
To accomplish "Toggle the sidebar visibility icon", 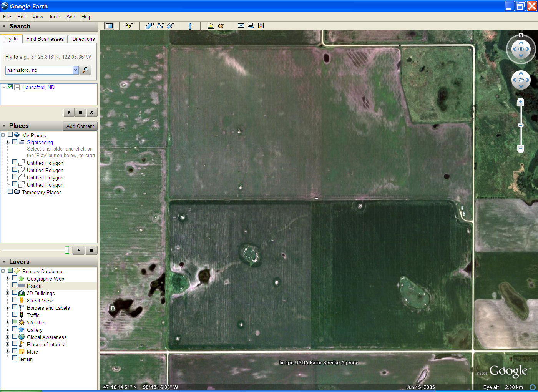I will pos(109,26).
